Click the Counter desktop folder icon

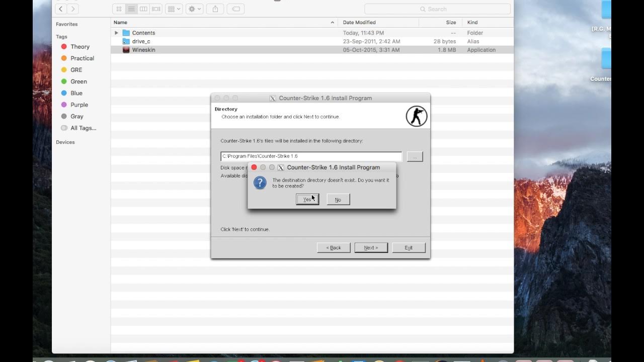[x=606, y=59]
